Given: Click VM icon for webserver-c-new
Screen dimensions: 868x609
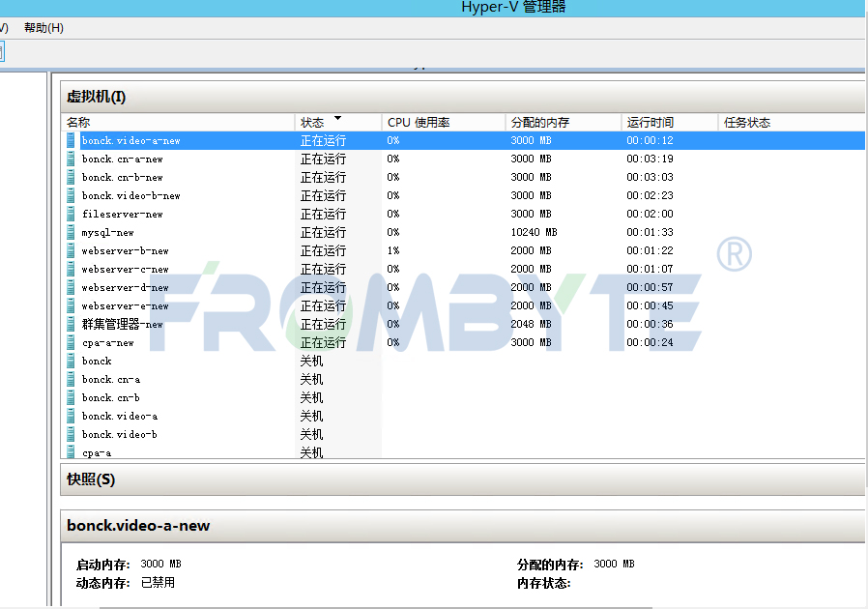Looking at the screenshot, I should (x=71, y=269).
